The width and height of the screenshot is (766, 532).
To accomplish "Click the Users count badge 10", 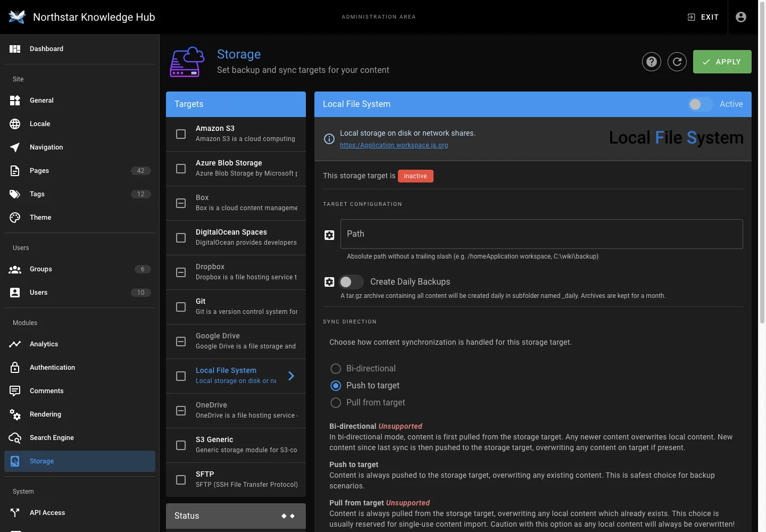I will (x=141, y=293).
